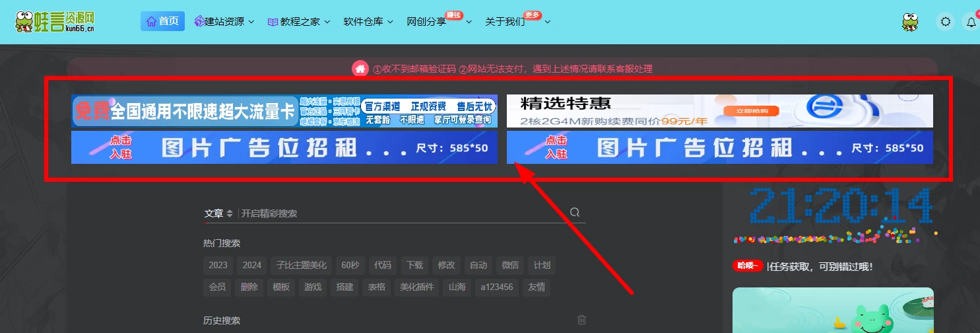The height and width of the screenshot is (333, 980).
Task: Click the frog site logo kun66.cn
Action: pyautogui.click(x=55, y=22)
